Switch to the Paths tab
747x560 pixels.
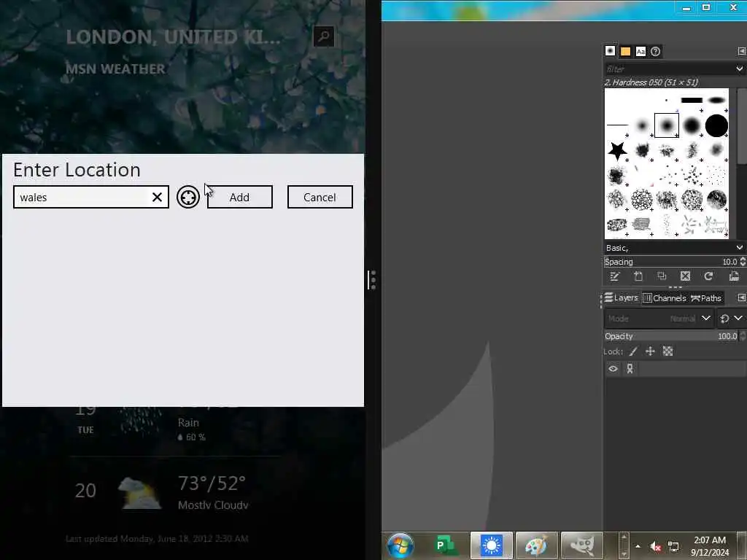[x=706, y=298]
